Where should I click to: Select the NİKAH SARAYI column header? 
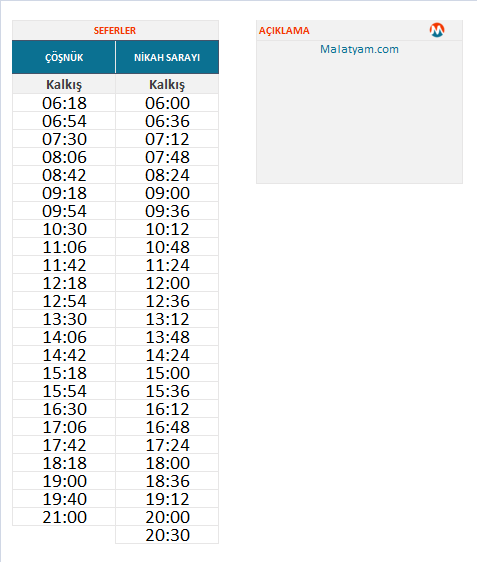[x=167, y=57]
